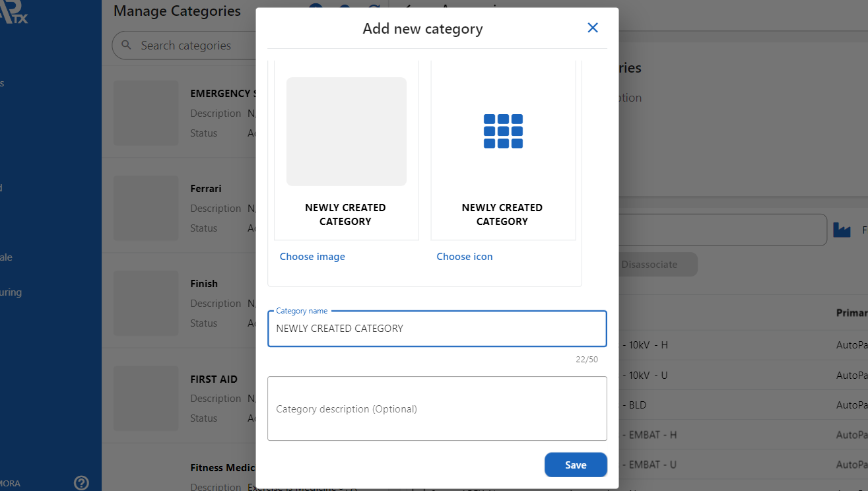The width and height of the screenshot is (868, 491).
Task: Open the Choose icon link
Action: [x=464, y=257]
